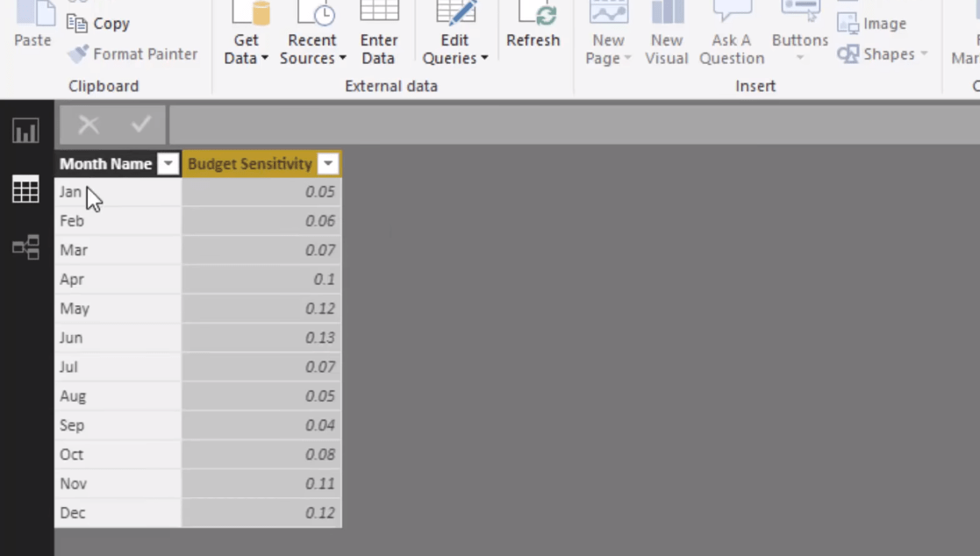Viewport: 980px width, 556px height.
Task: Click the Sep cell
Action: 118,424
